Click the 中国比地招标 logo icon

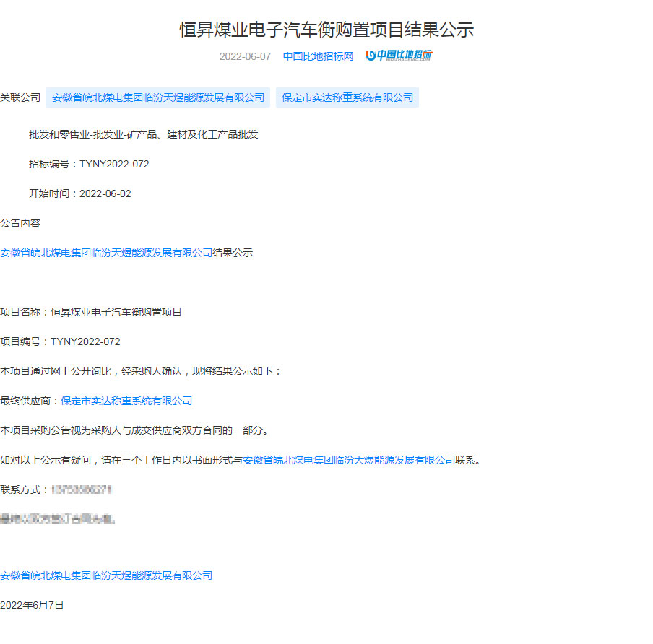coord(399,56)
